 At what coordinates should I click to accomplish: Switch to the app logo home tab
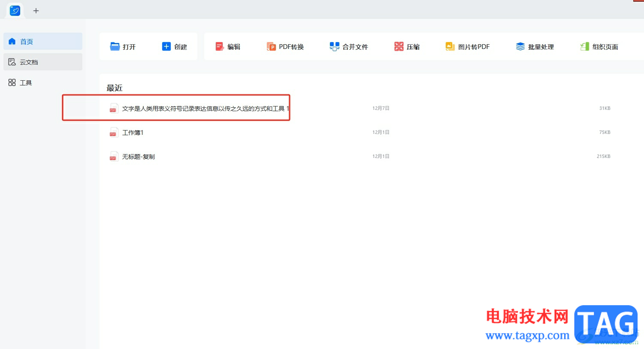tap(15, 10)
